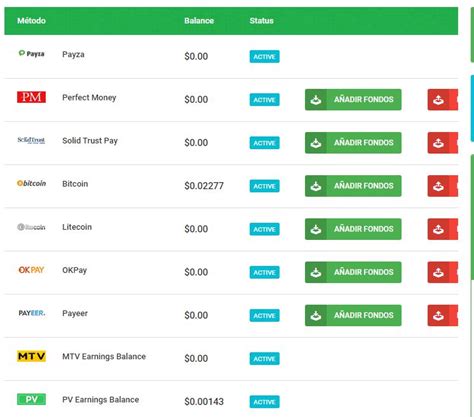Click the Payza $0.00 balance

(196, 56)
